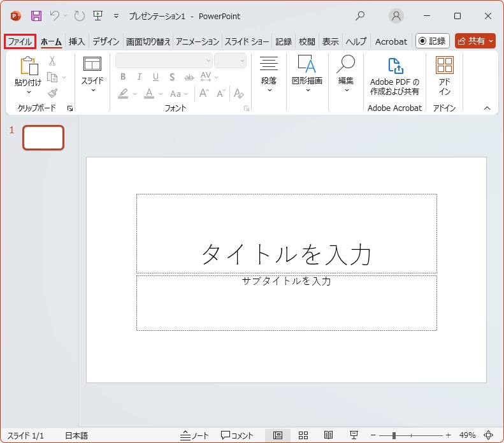504x443 pixels.
Task: Click the zoom slider handle
Action: click(x=394, y=435)
